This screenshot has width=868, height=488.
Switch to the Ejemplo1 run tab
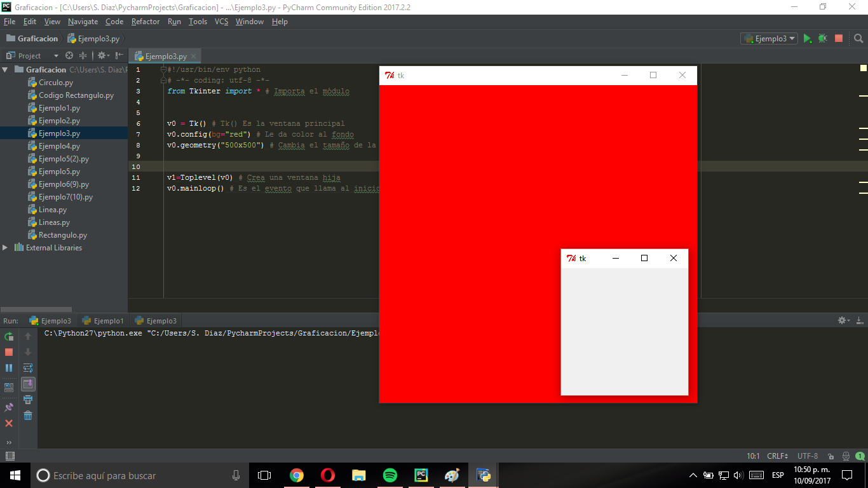103,320
